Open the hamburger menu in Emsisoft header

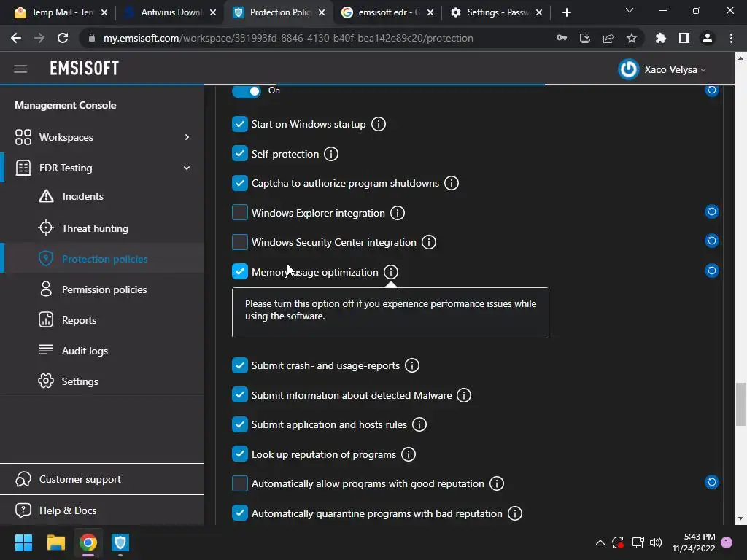(x=20, y=69)
